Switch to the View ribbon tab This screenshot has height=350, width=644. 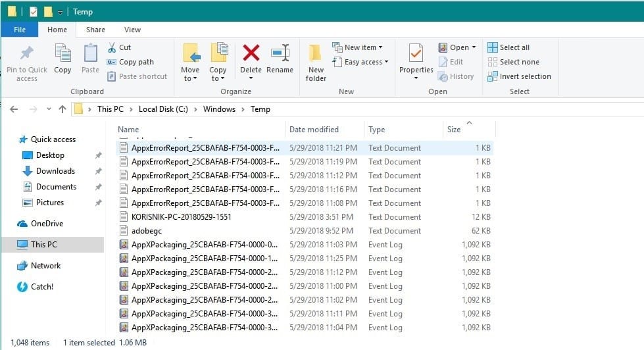[x=132, y=30]
